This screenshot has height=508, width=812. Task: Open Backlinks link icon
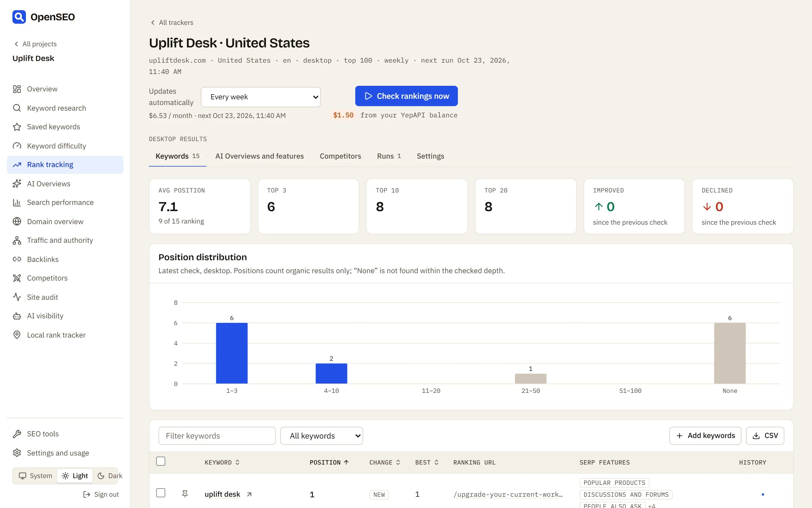click(x=17, y=259)
